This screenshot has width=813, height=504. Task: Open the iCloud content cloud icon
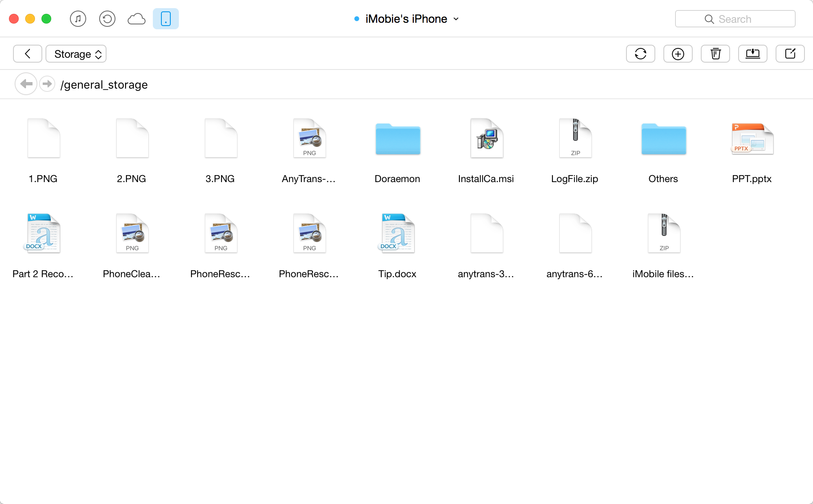point(137,19)
